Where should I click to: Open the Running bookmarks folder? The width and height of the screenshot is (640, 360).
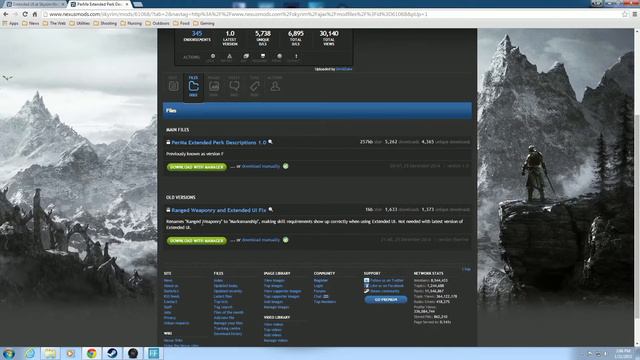click(x=131, y=23)
